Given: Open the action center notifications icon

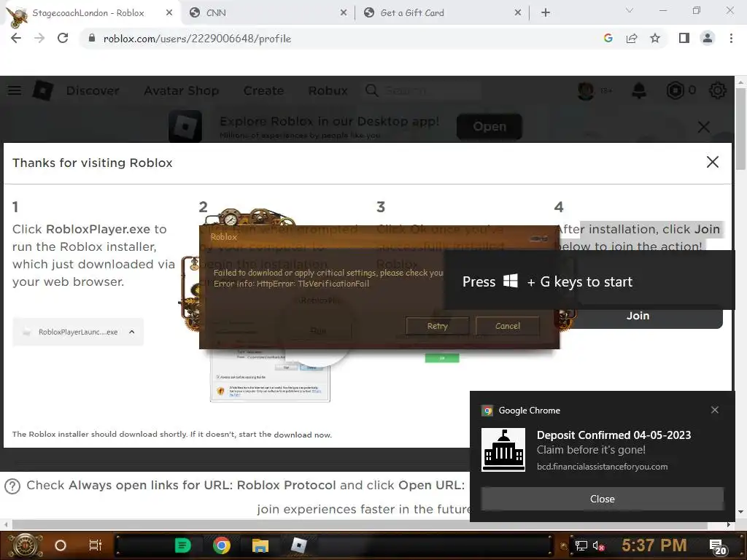Looking at the screenshot, I should (718, 547).
